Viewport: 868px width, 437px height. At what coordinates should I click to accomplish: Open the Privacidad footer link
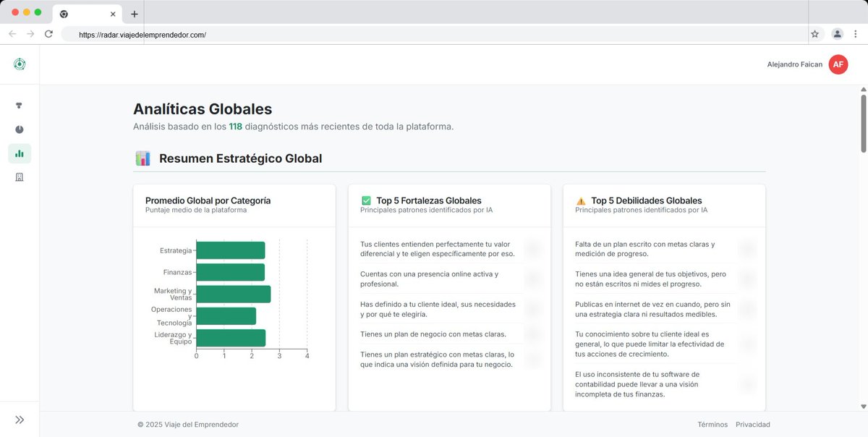[753, 425]
